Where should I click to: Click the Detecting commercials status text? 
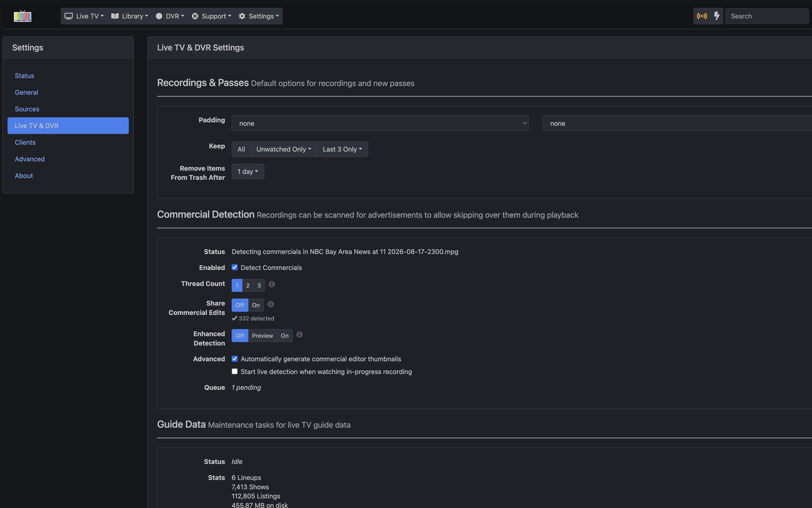345,252
